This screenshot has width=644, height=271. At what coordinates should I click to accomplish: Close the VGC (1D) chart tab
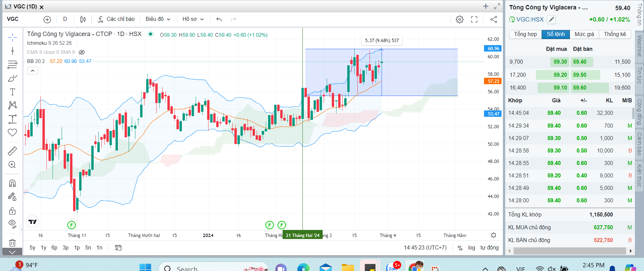41,7
